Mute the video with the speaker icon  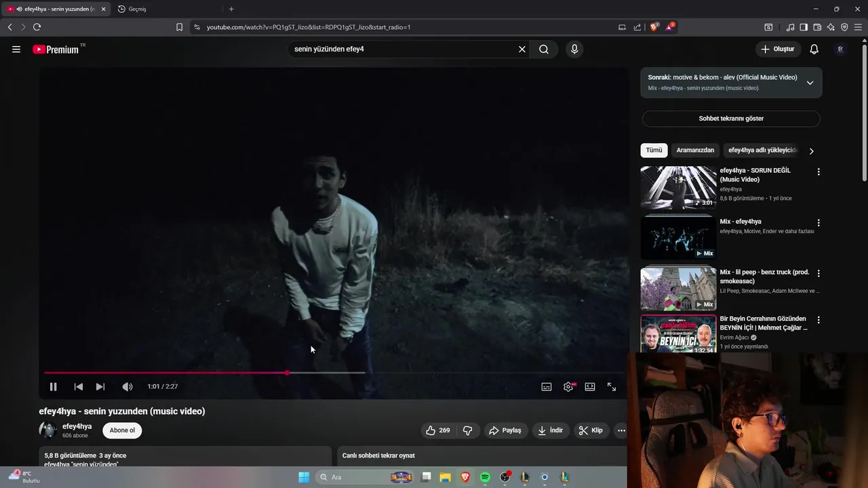pyautogui.click(x=127, y=387)
